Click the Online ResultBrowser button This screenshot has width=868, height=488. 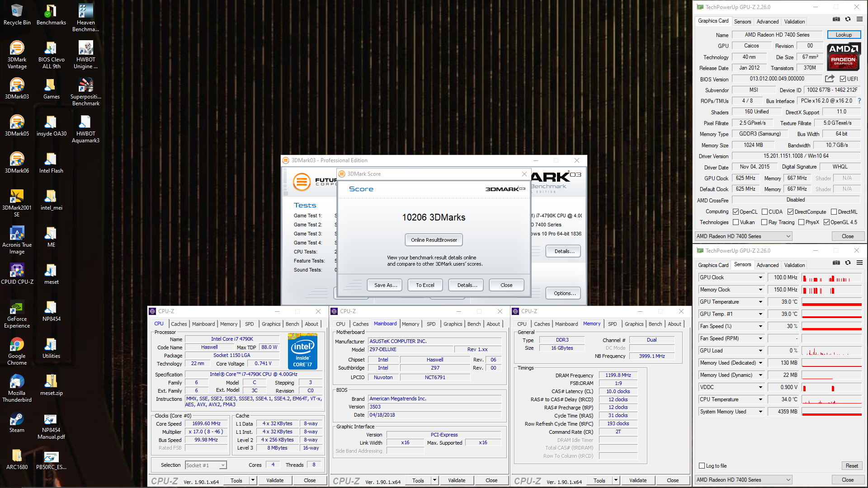[434, 240]
